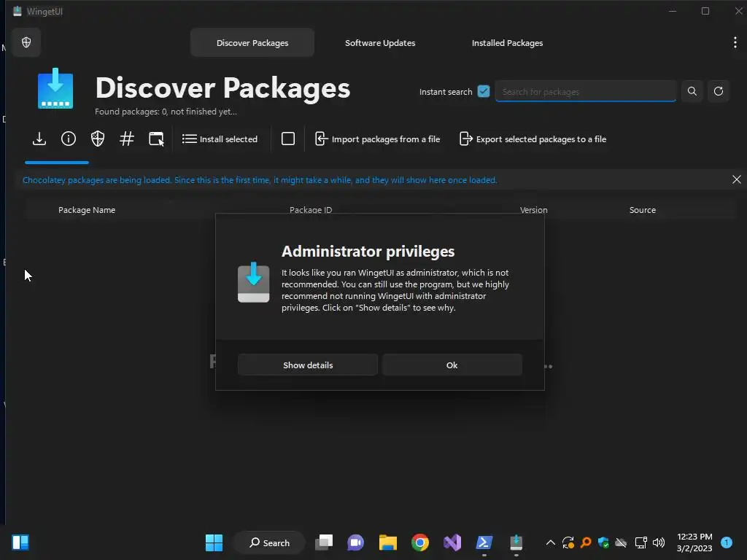Click Export selected packages to a file
Viewport: 747px width, 560px height.
(x=533, y=139)
